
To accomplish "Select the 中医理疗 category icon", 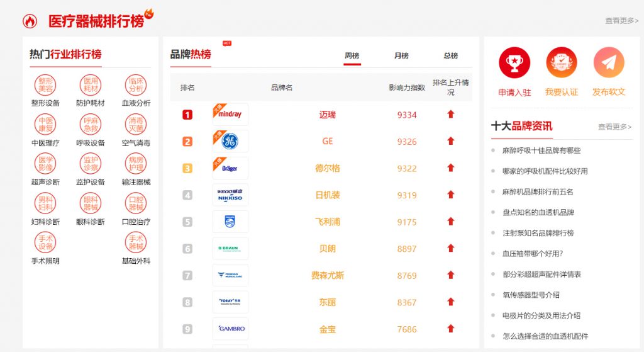I will [x=45, y=125].
